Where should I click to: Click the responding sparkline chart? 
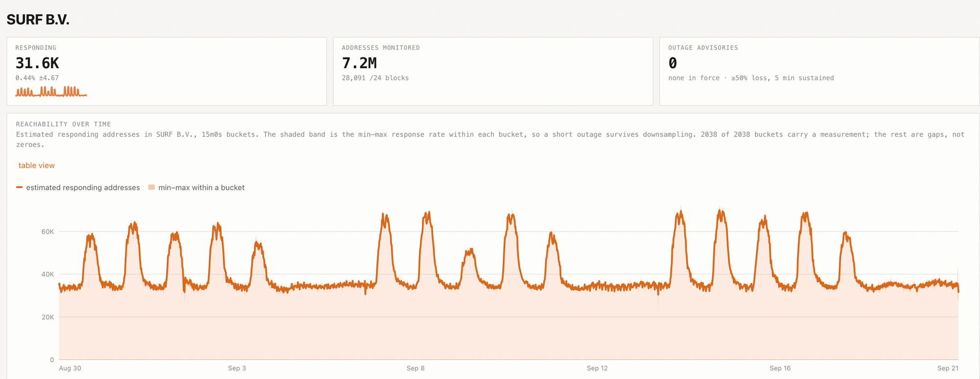[51, 91]
